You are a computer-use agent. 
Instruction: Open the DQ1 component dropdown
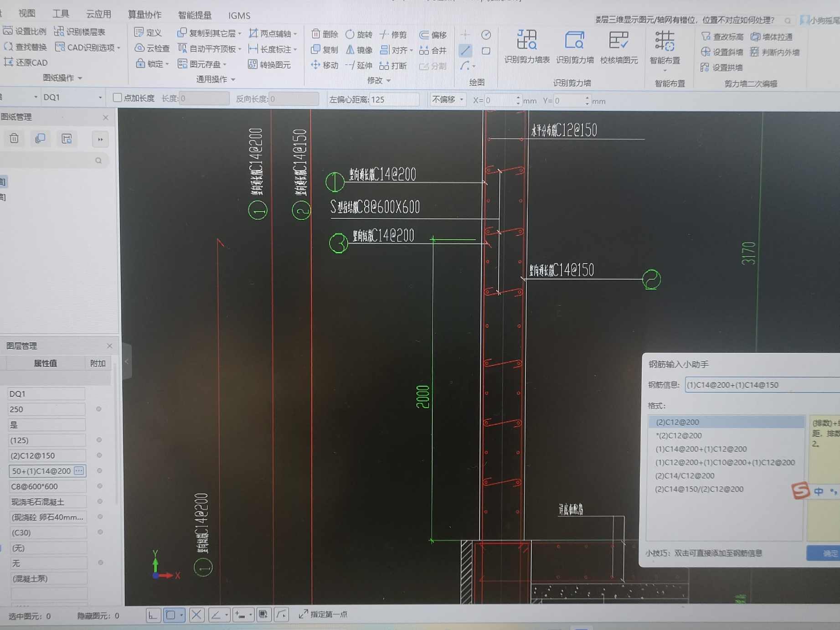click(100, 98)
